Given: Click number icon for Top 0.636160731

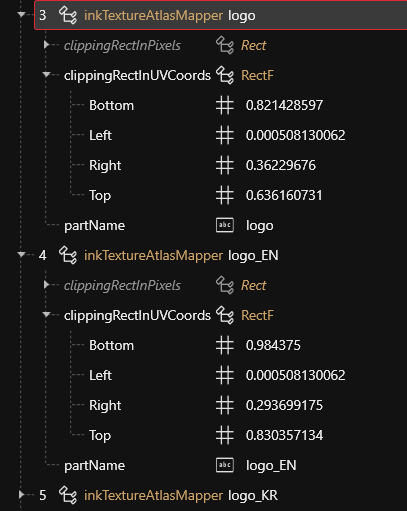Looking at the screenshot, I should pos(225,195).
